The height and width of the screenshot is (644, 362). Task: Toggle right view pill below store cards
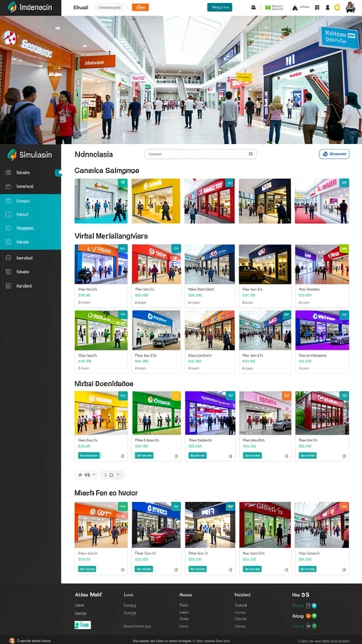pos(112,475)
